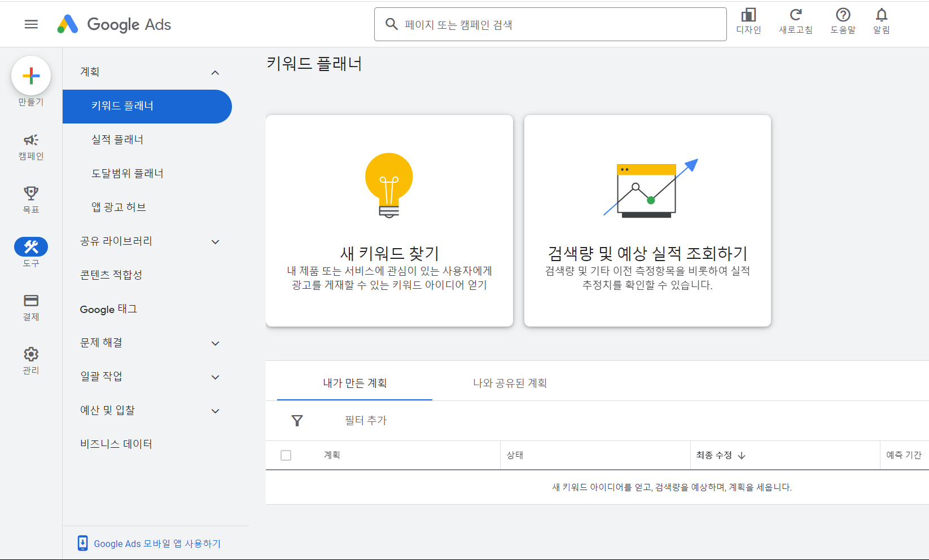Collapse the 계획 navigation section
The height and width of the screenshot is (560, 929).
(215, 72)
